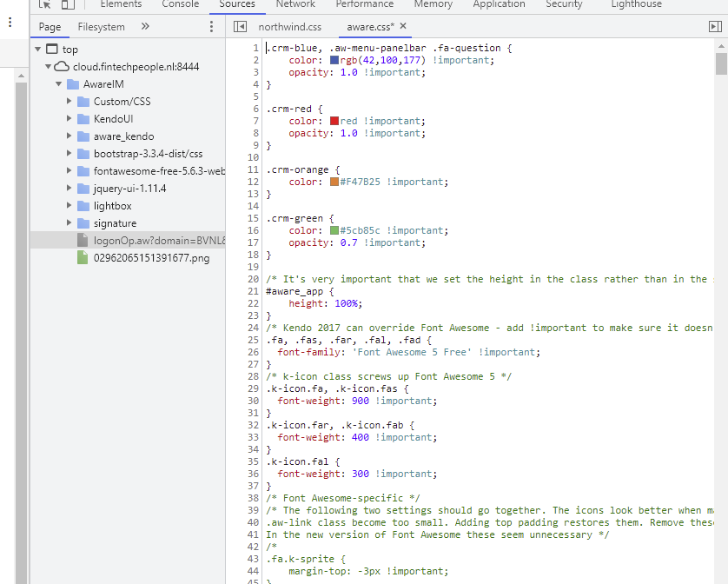Expand the Custom/CSS folder

[69, 102]
